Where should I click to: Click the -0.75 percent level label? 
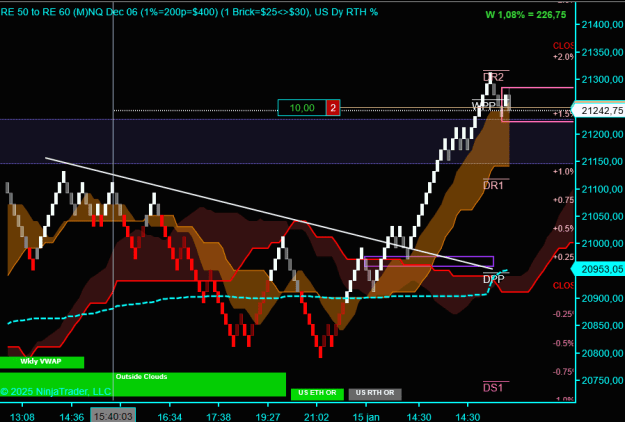563,372
